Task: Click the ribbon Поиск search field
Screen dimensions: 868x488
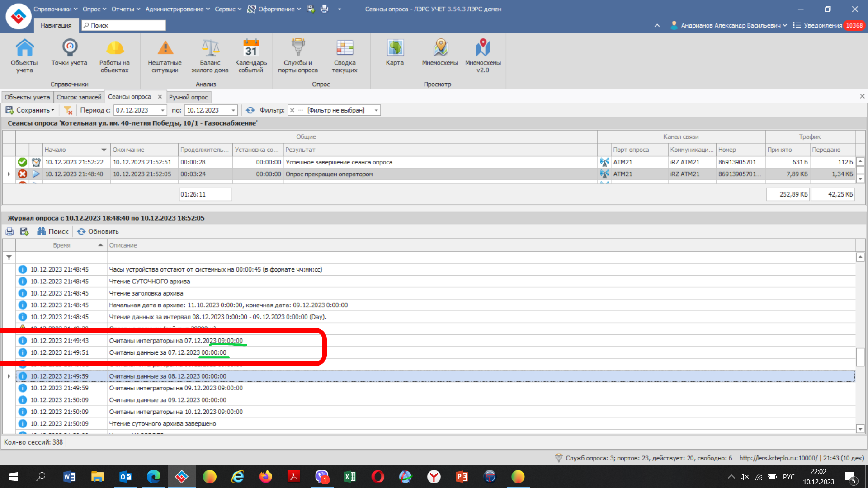Action: click(123, 25)
